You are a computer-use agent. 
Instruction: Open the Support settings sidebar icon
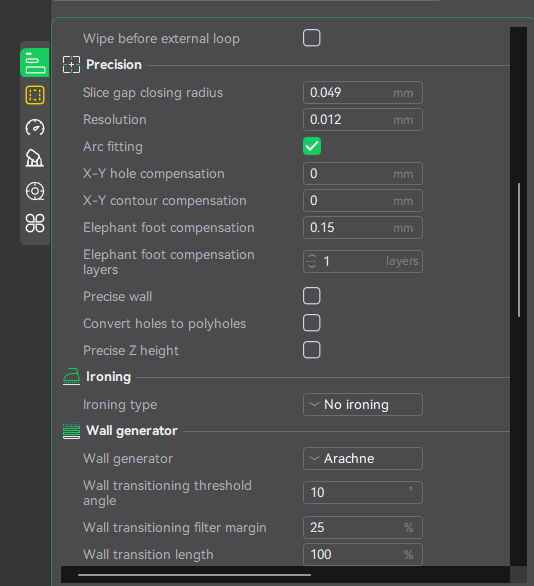coord(35,158)
